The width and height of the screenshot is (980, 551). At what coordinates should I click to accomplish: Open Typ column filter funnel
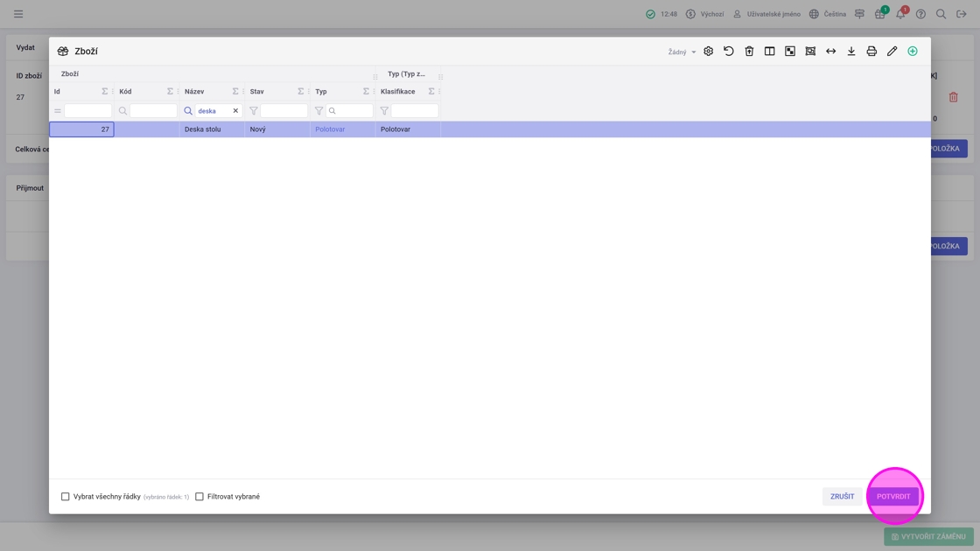[x=318, y=110]
